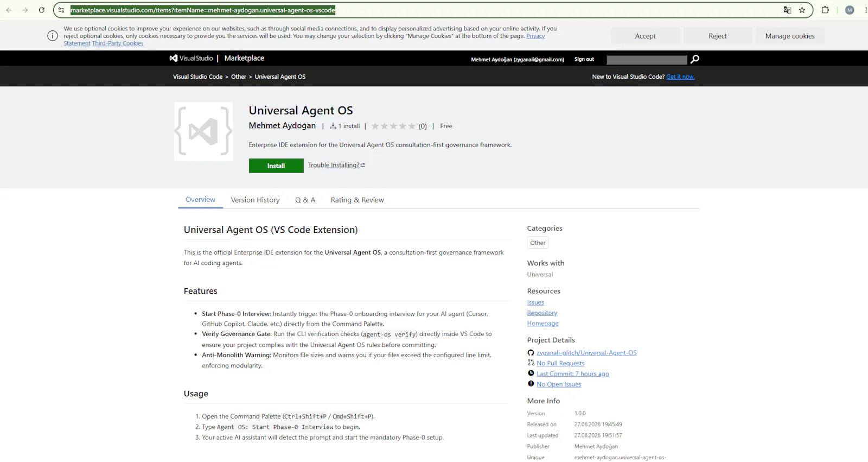The height and width of the screenshot is (462, 868).
Task: Open the Issues resource link
Action: tap(535, 302)
